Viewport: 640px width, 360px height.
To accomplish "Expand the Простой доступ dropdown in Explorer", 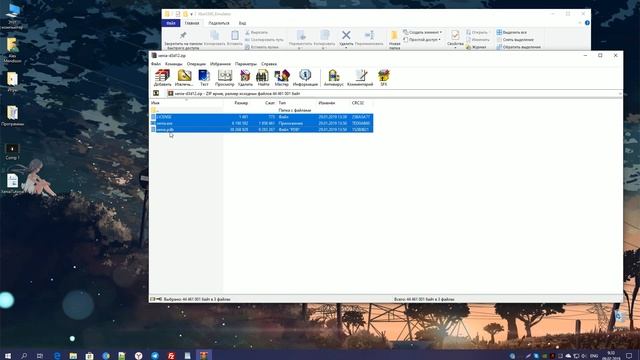I will click(x=422, y=40).
